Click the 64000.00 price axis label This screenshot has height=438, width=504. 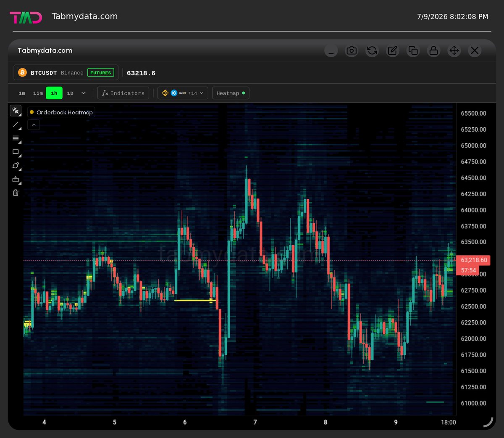[x=473, y=210]
